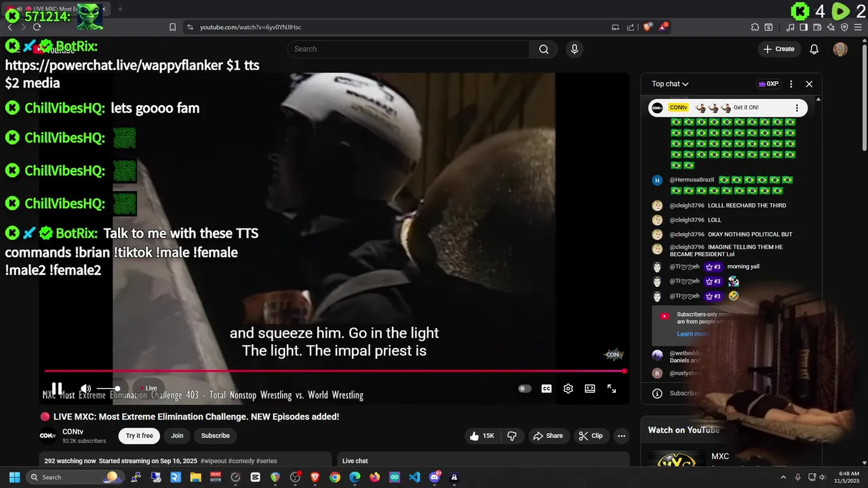868x488 pixels.
Task: Open a new browser tab
Action: [120, 9]
